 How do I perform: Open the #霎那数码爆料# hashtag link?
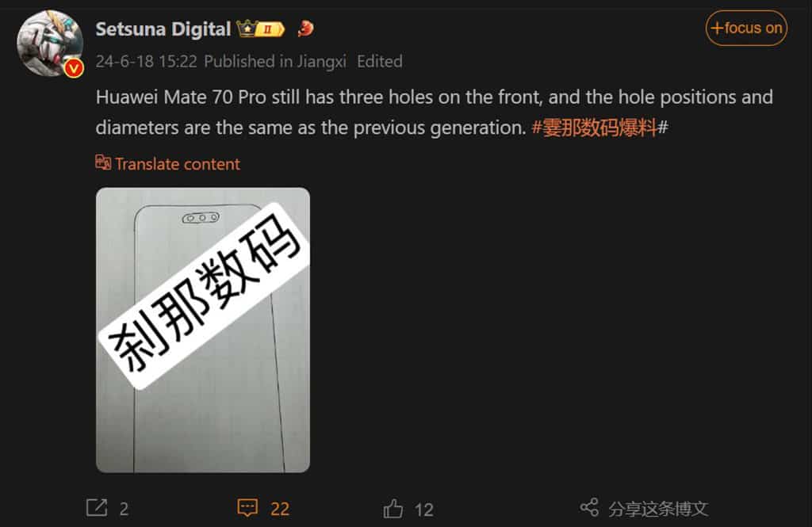599,128
